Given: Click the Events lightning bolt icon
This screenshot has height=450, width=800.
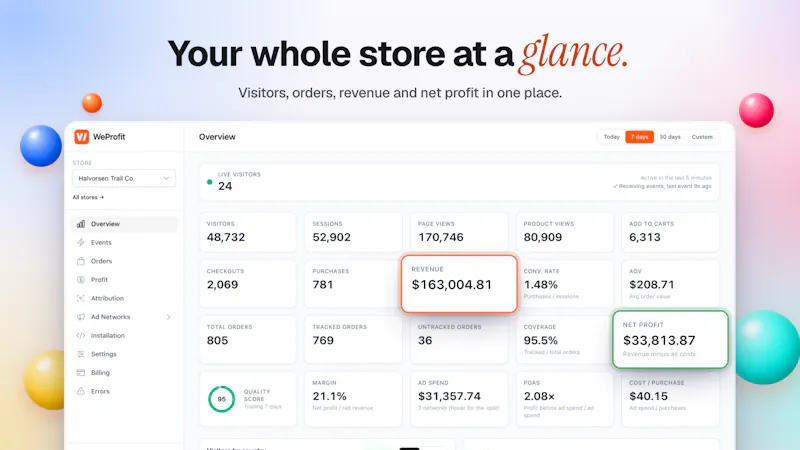Looking at the screenshot, I should 81,242.
